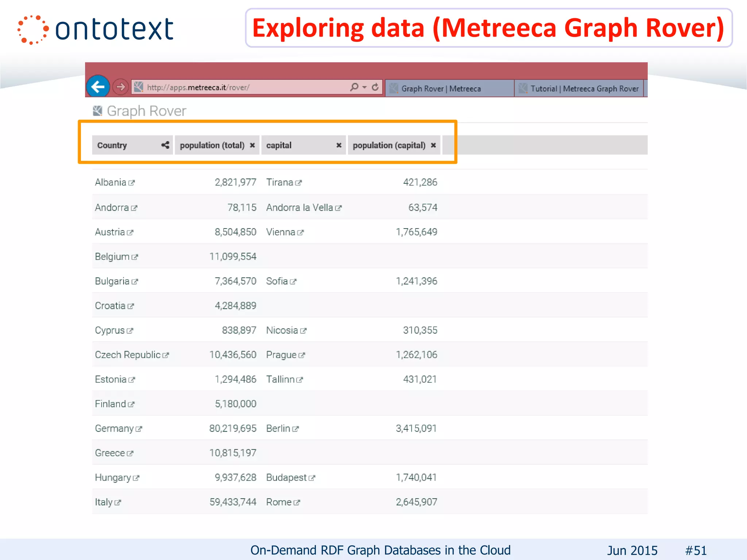
Task: Open the Prague external link icon
Action: (302, 355)
